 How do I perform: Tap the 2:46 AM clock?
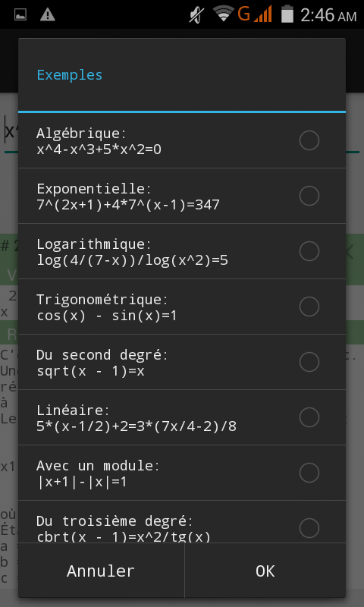(328, 15)
